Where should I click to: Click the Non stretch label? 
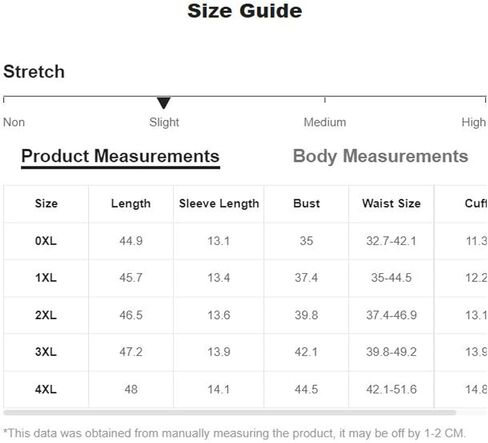coord(14,122)
